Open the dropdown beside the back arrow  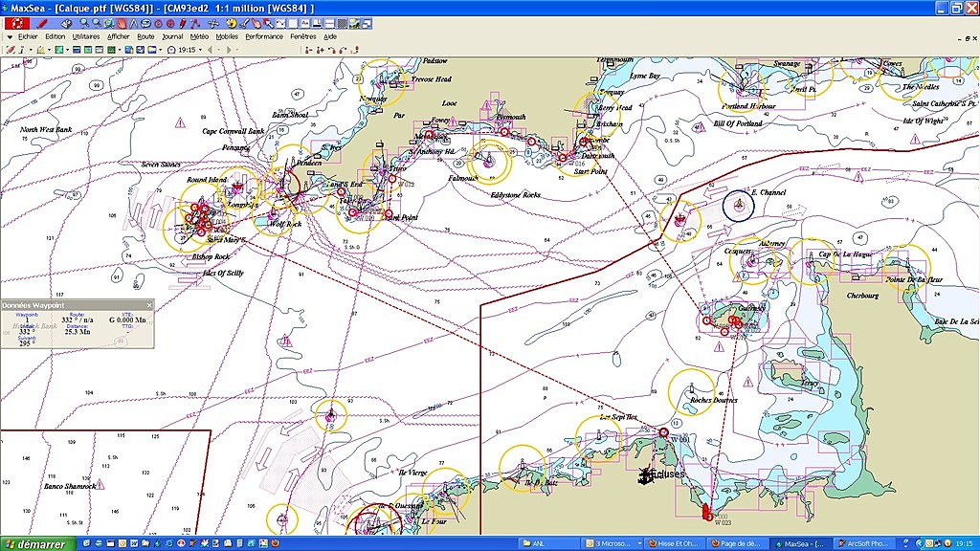pos(218,50)
